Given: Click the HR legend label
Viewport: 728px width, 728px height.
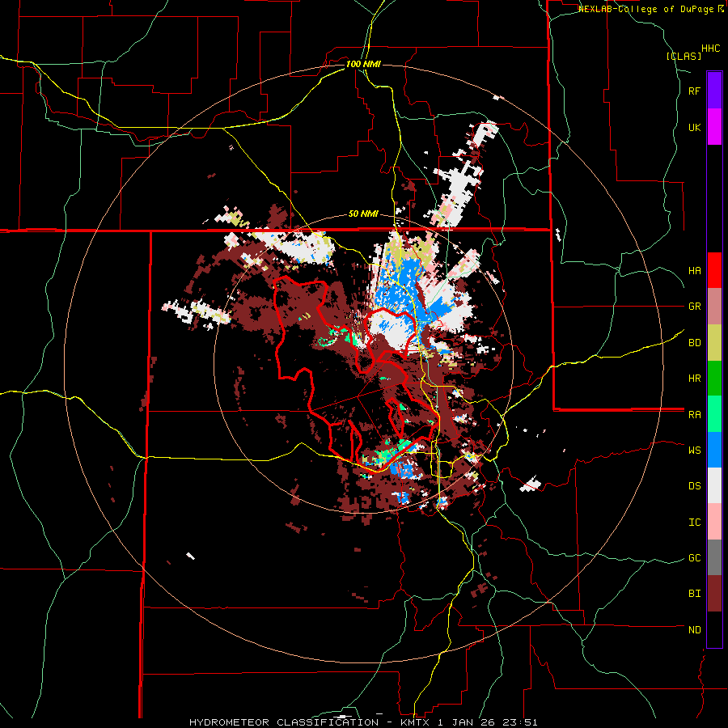Looking at the screenshot, I should (694, 379).
